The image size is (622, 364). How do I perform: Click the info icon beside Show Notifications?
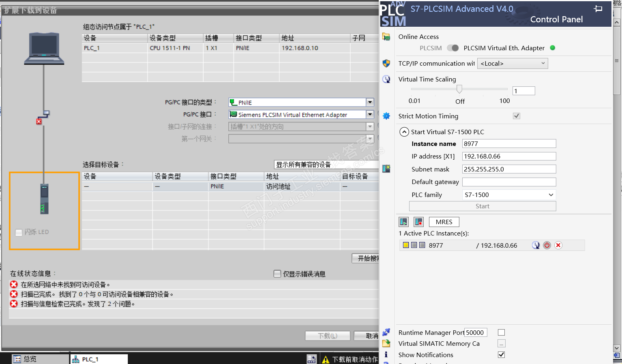386,355
